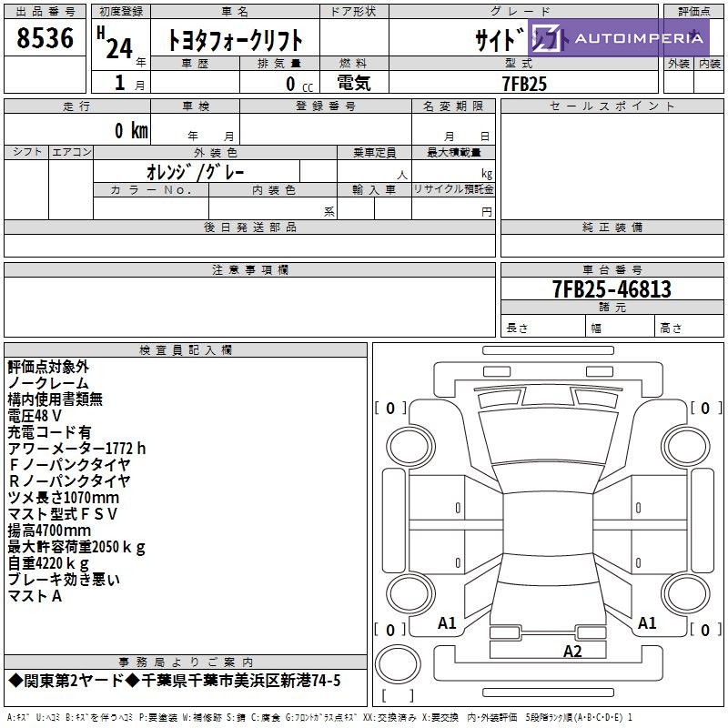Image resolution: width=728 pixels, height=728 pixels.
Task: Select the weight note "自重4220kg"
Action: (x=48, y=563)
